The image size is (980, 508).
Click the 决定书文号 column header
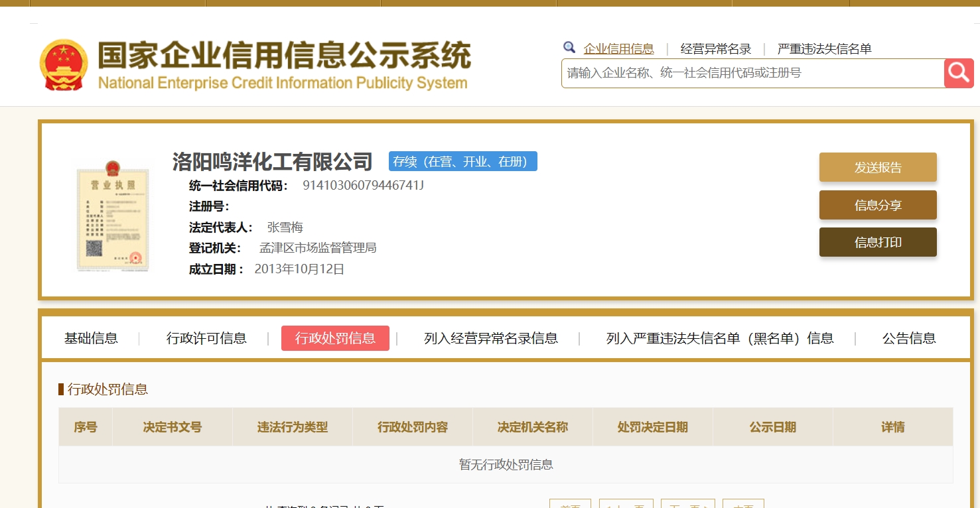(x=173, y=427)
